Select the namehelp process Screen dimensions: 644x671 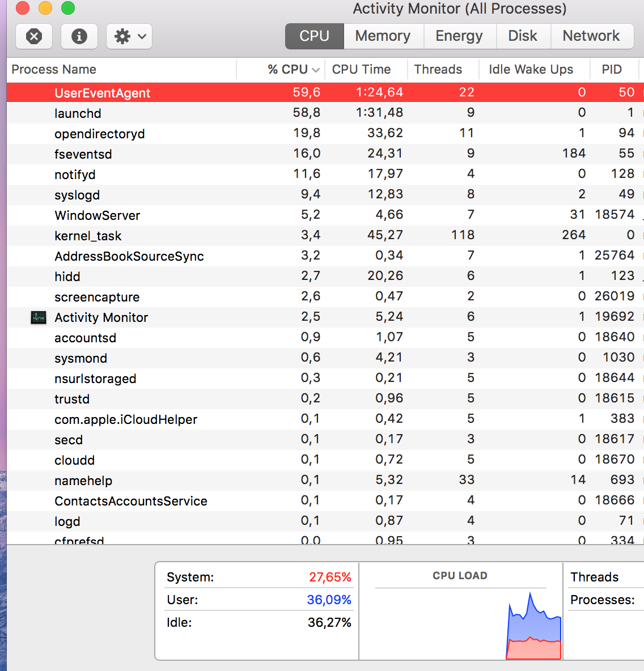tap(325, 480)
